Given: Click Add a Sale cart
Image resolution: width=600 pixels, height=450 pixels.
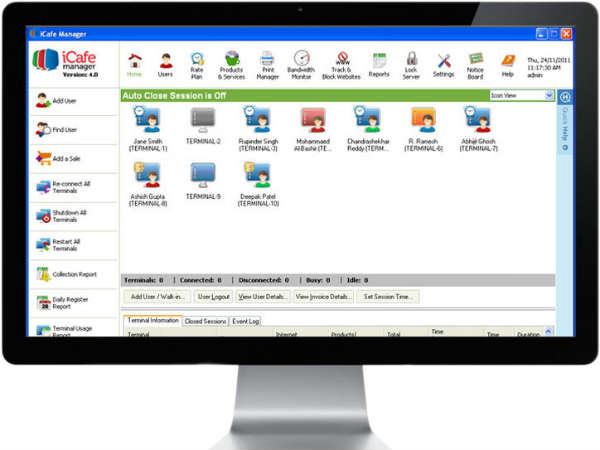Looking at the screenshot, I should point(74,158).
